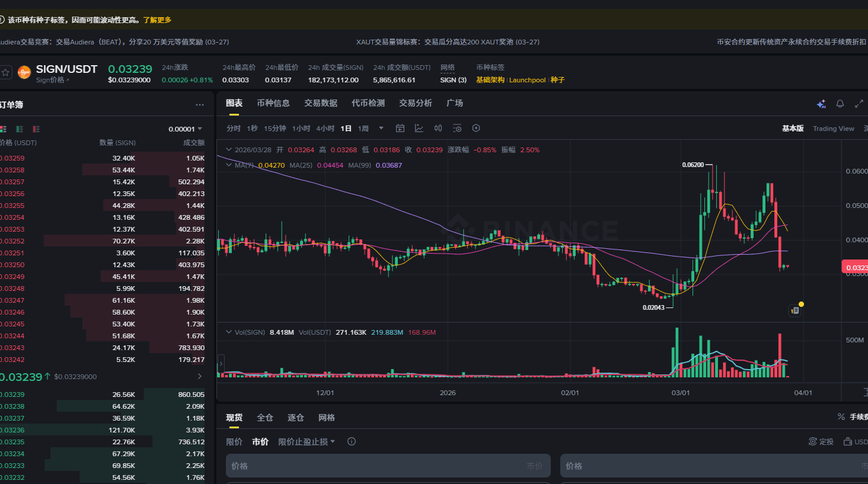Expand the chart to fullscreen
This screenshot has width=868, height=484.
pos(859,104)
